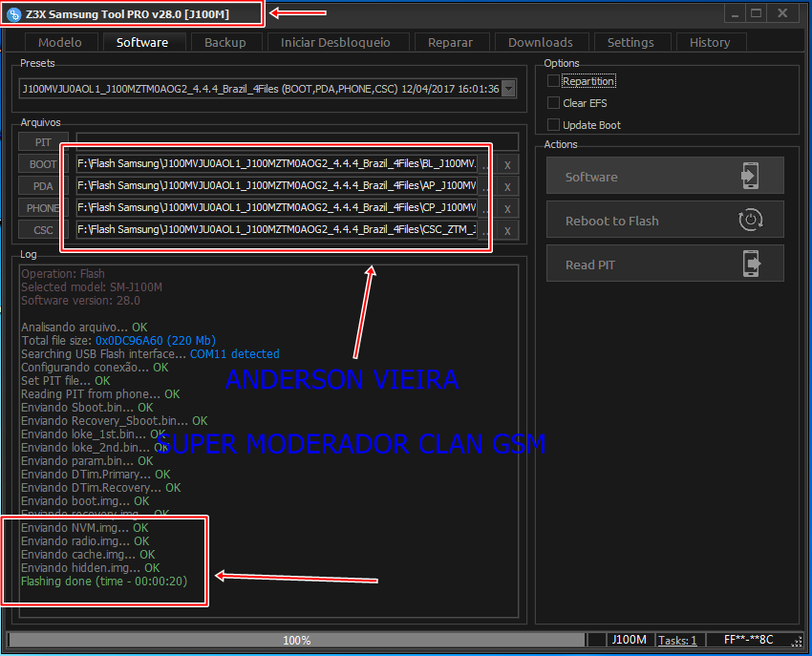Image resolution: width=812 pixels, height=656 pixels.
Task: Click the PDA file path field
Action: point(276,186)
